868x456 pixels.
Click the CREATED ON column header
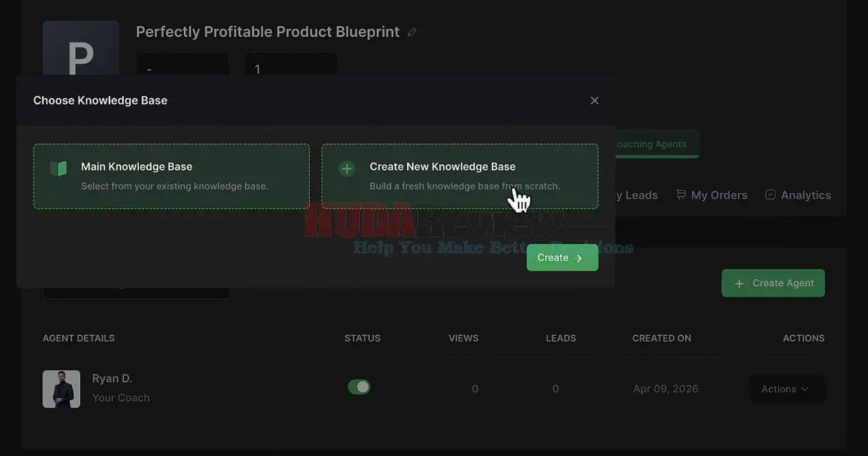(x=662, y=338)
